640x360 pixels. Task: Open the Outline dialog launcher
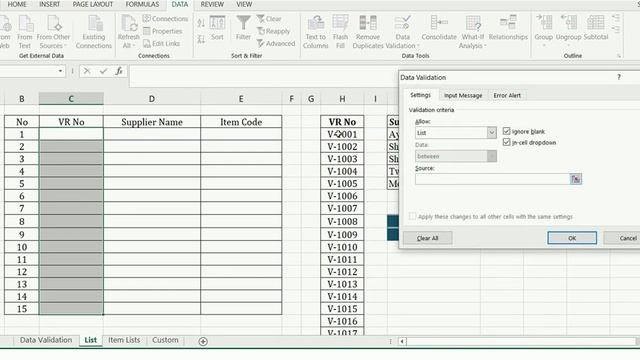(x=619, y=56)
